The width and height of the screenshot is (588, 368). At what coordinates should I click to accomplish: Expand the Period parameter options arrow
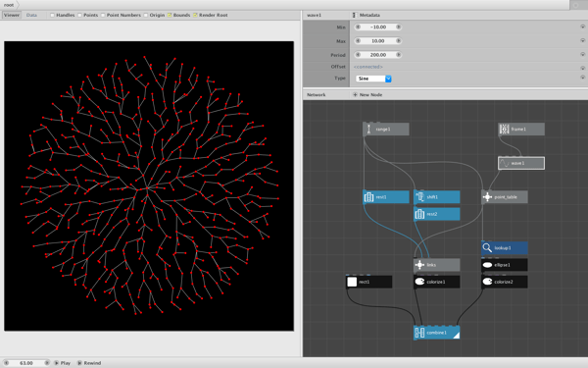click(583, 54)
